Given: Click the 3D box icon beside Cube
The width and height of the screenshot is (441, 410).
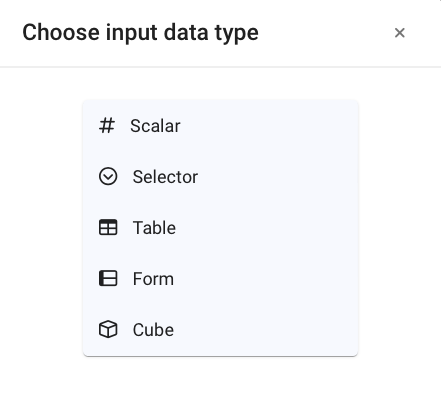Looking at the screenshot, I should [x=108, y=329].
